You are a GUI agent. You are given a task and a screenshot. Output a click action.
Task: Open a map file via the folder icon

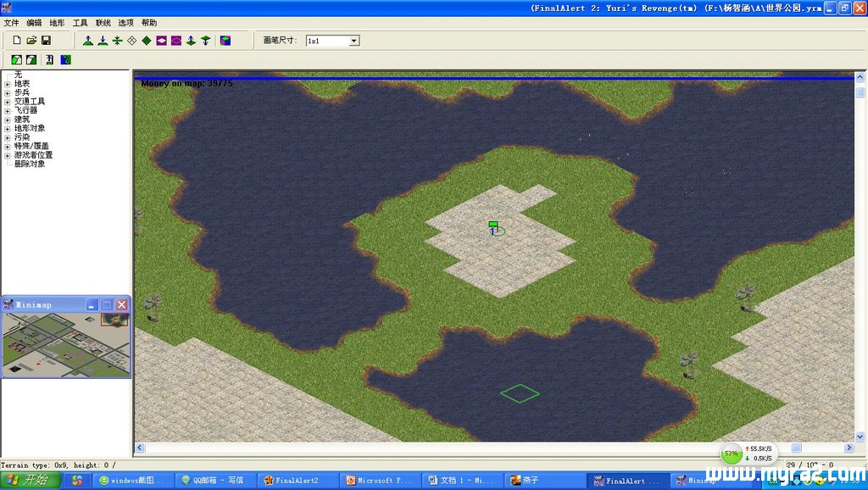pyautogui.click(x=31, y=41)
